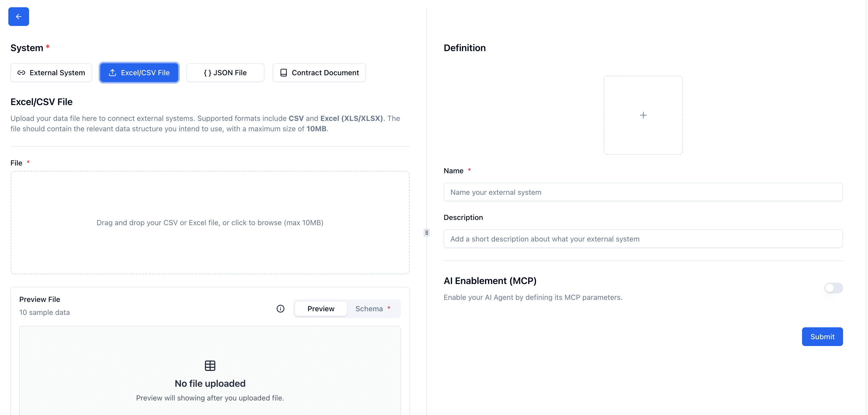Viewport: 868px width, 415px height.
Task: Click the Submit button
Action: click(823, 336)
